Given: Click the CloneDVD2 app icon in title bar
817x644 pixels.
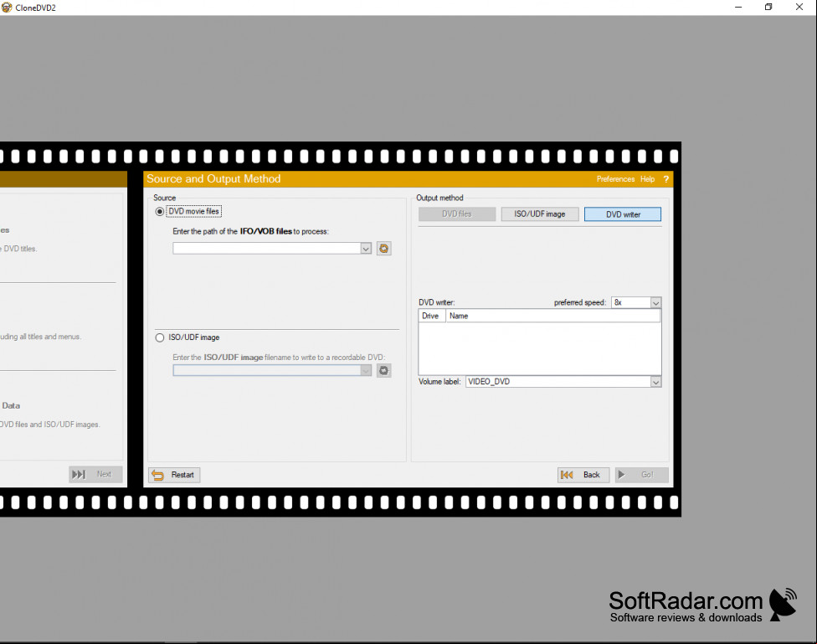Looking at the screenshot, I should pyautogui.click(x=6, y=8).
